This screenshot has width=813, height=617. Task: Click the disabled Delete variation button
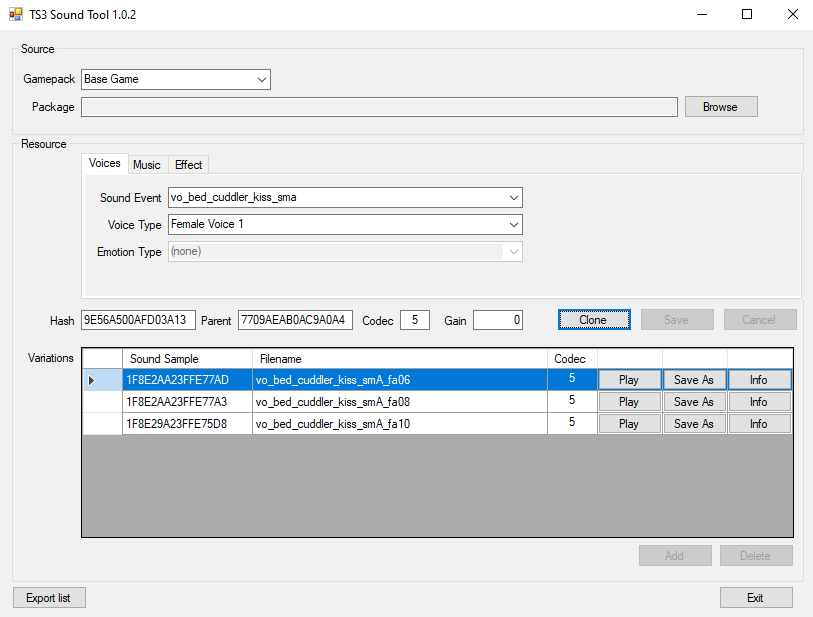[x=756, y=556]
